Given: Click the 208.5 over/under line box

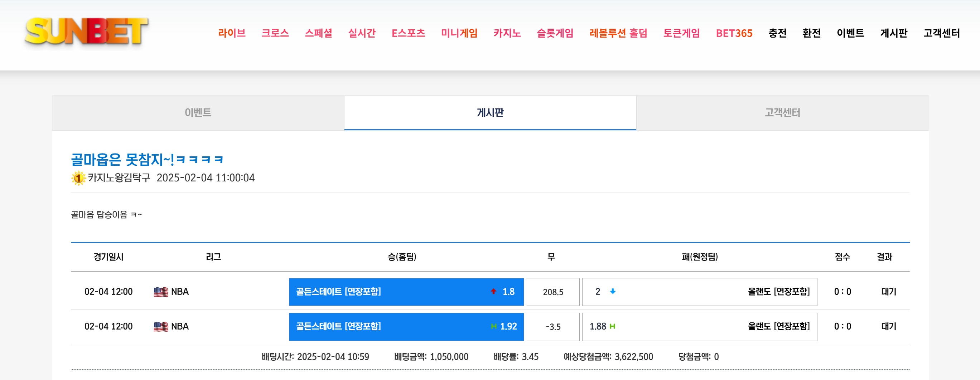Looking at the screenshot, I should pos(553,292).
